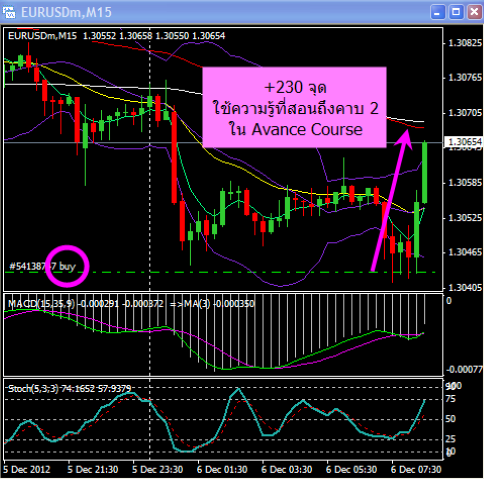Close the EURUSDm,M15 chart window
The width and height of the screenshot is (484, 480).
pos(474,12)
